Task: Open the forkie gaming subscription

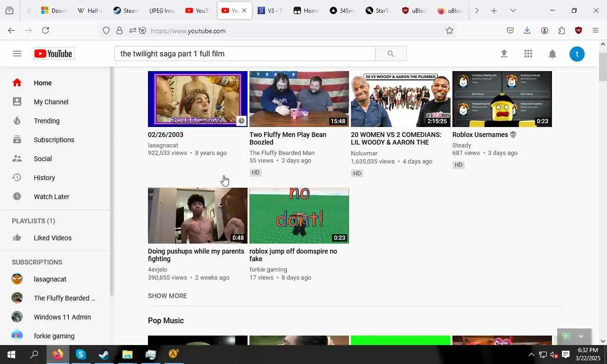Action: (x=55, y=336)
